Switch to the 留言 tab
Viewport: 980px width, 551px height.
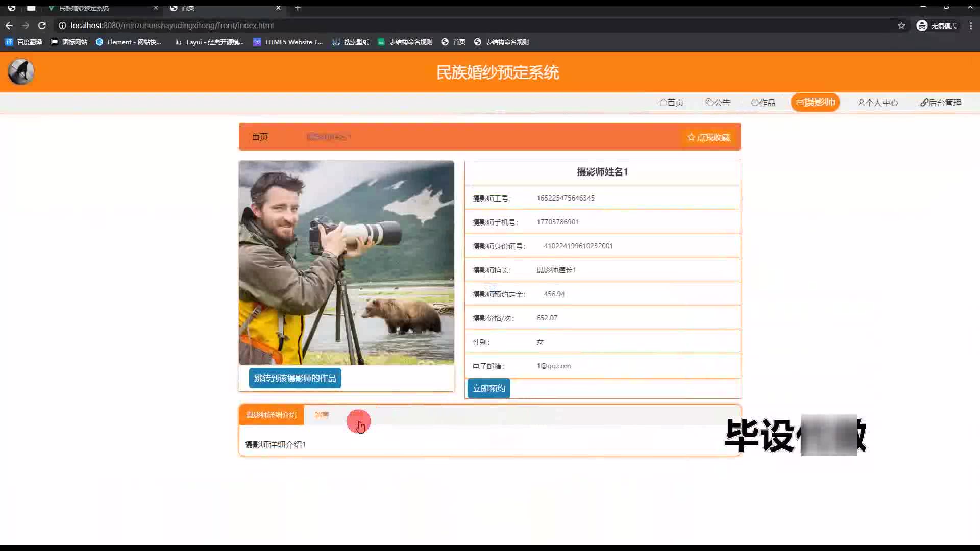(322, 415)
